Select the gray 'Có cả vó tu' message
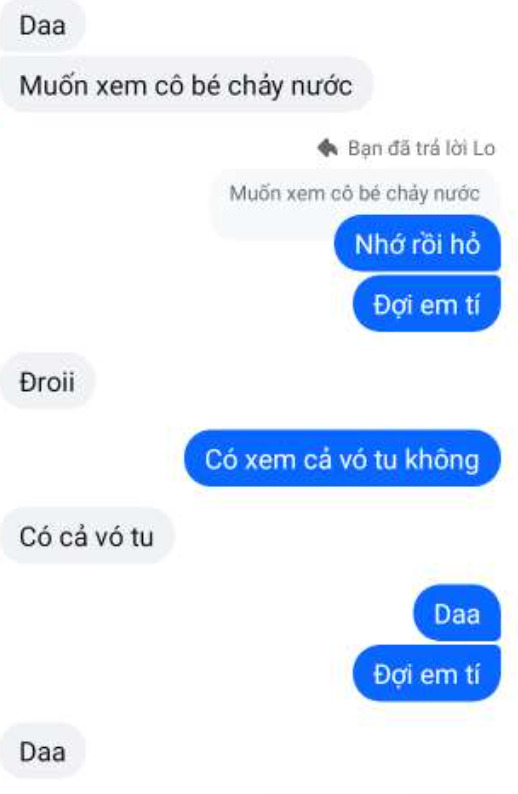 click(x=87, y=536)
